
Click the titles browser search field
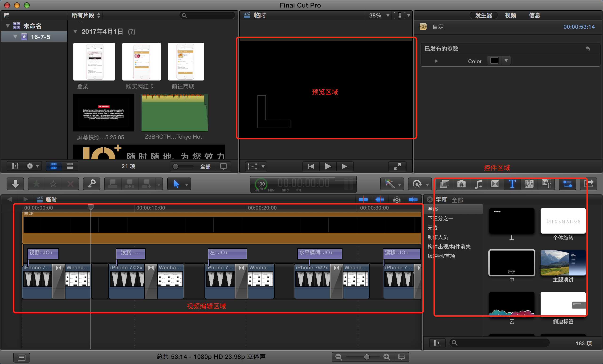[499, 343]
